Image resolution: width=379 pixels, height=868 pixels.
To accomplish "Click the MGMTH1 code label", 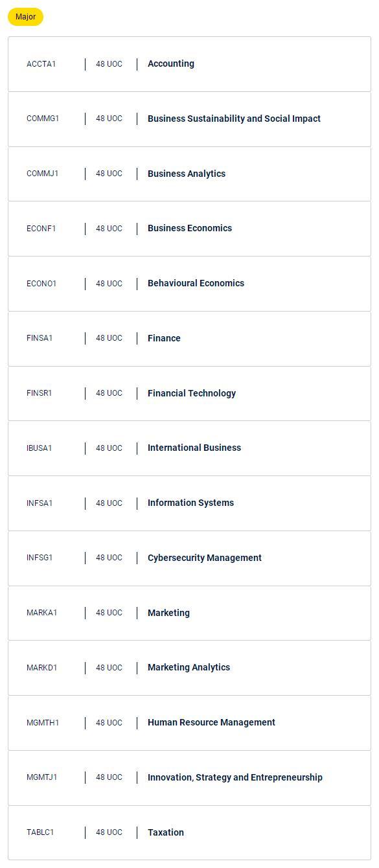I will (x=43, y=723).
